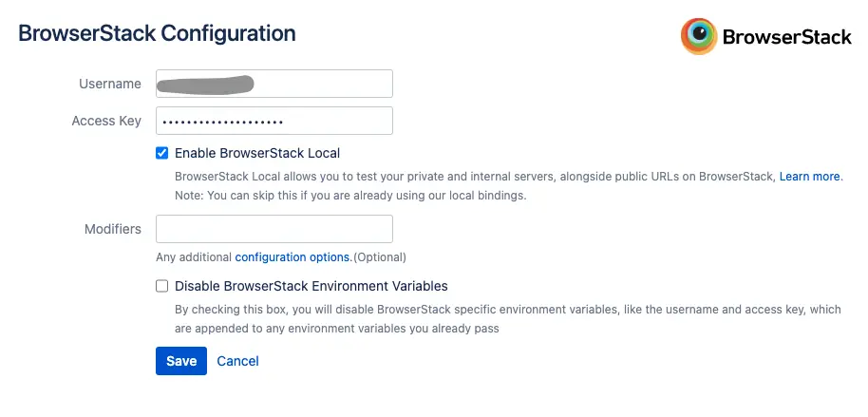Click the BrowserStack Configuration page heading
The image size is (868, 417).
[x=158, y=33]
